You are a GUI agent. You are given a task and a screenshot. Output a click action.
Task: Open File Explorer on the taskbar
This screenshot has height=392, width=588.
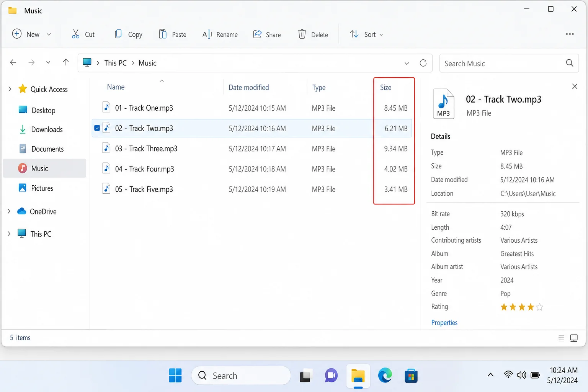click(x=358, y=376)
